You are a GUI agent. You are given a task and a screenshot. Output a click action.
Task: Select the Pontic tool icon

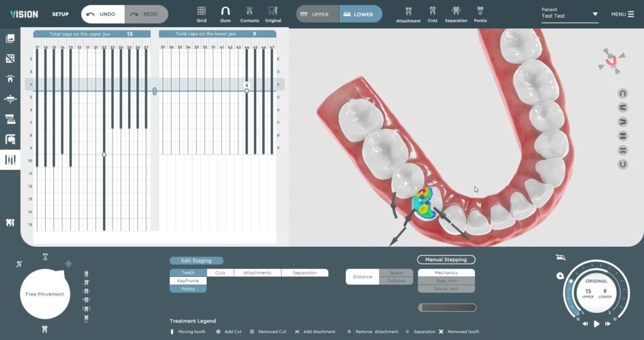[480, 14]
